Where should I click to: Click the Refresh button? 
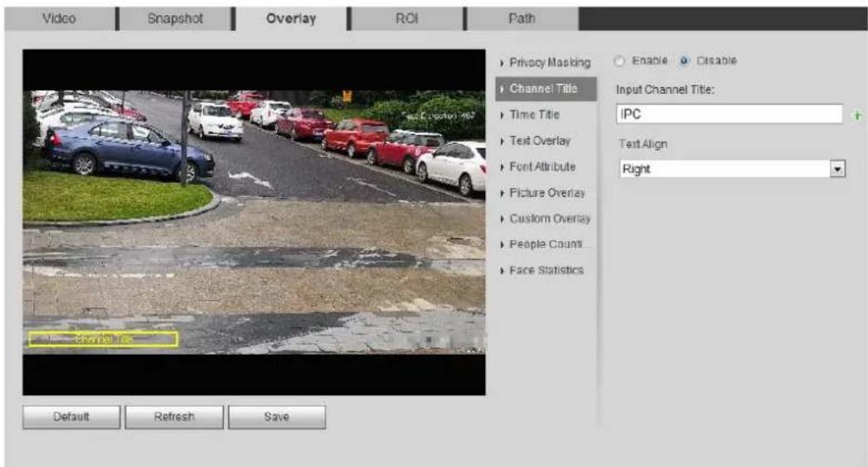[x=174, y=417]
